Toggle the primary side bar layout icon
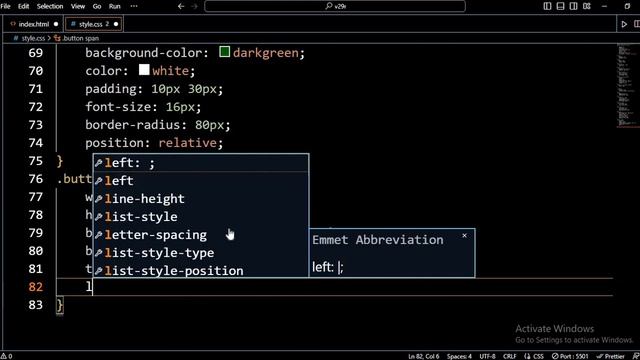Image resolution: width=640 pixels, height=360 pixels. tap(547, 6)
